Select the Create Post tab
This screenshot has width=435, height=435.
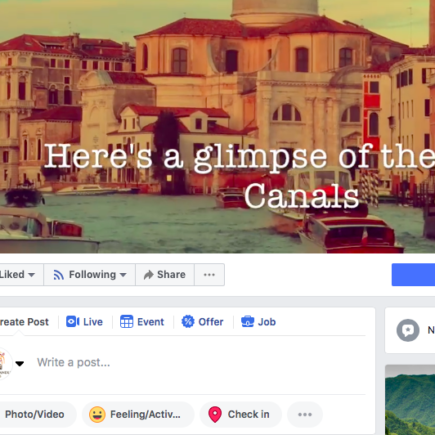pyautogui.click(x=24, y=322)
